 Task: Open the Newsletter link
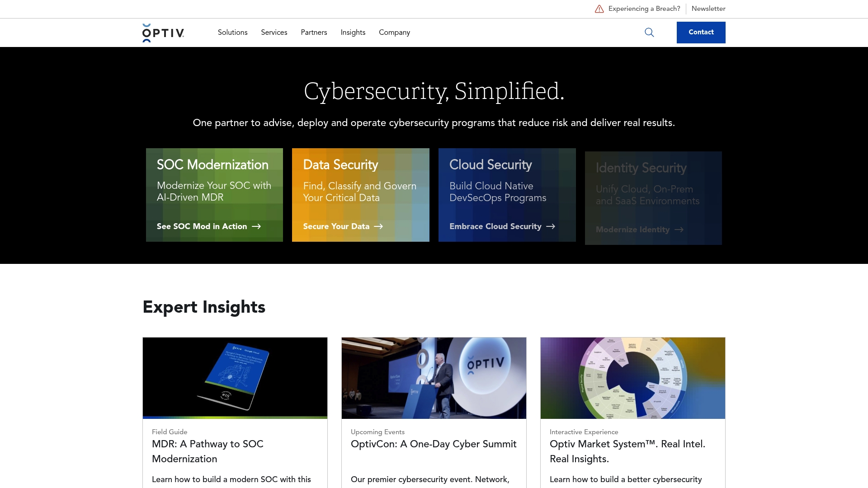coord(708,9)
